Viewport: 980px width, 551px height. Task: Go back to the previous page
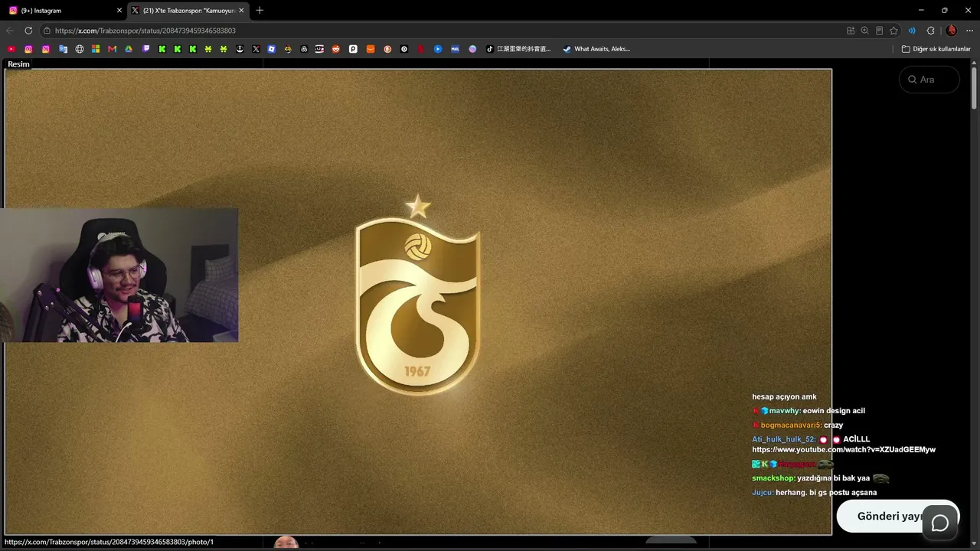pyautogui.click(x=10, y=31)
